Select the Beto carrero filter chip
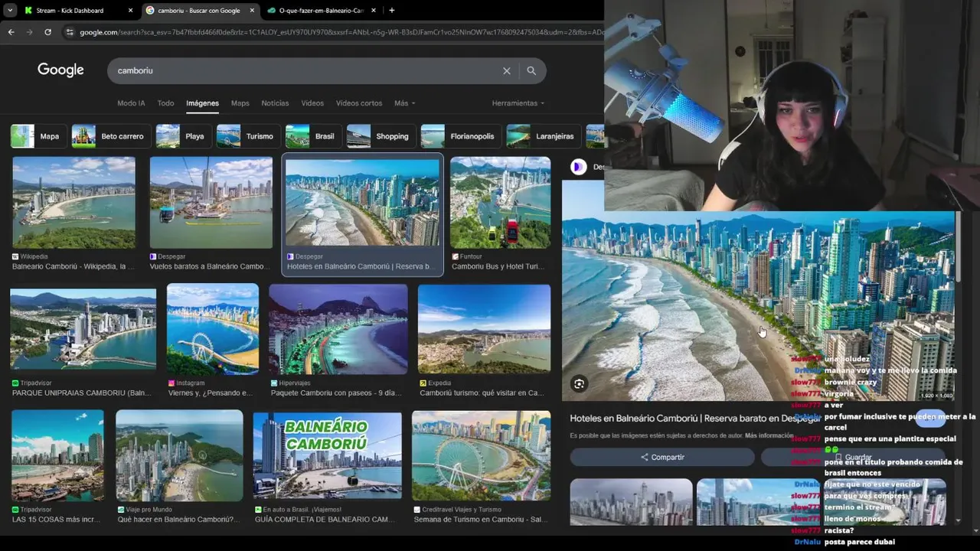Viewport: 980px width, 551px height. point(111,136)
